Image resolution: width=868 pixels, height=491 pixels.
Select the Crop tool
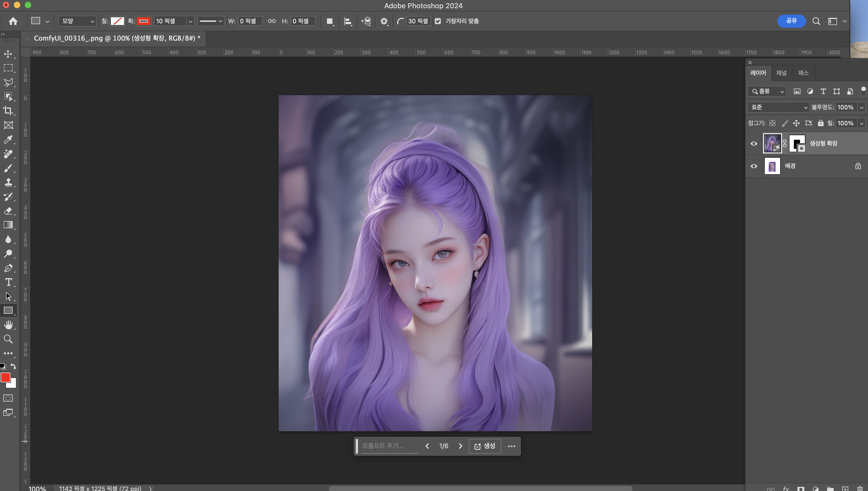[x=8, y=111]
